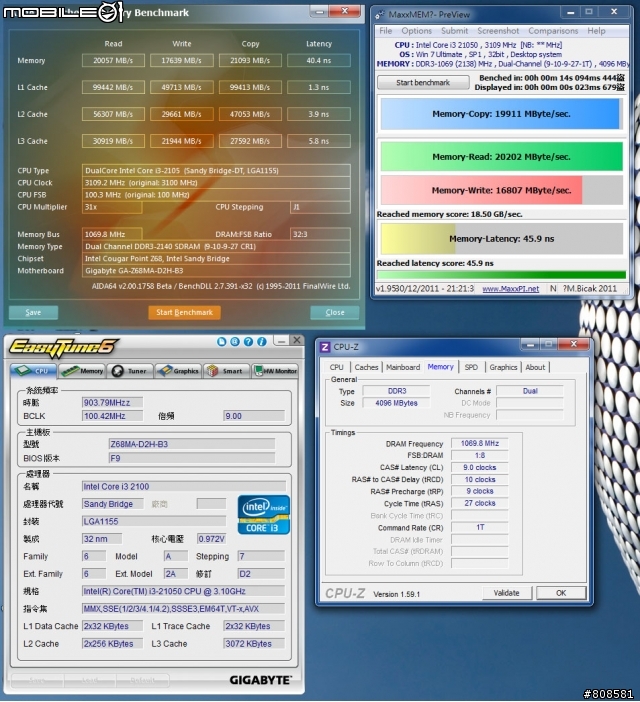Click Start benchmark in MaxxMEM
The image size is (640, 702).
(x=423, y=82)
